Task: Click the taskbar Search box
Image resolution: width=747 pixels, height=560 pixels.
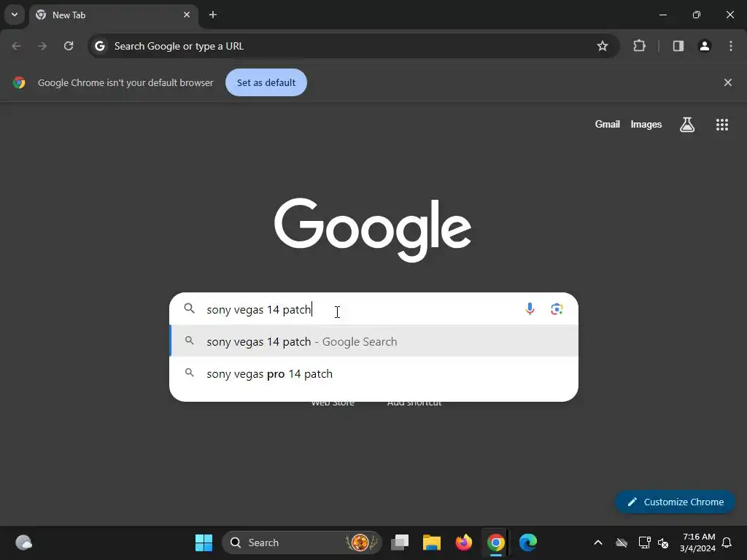Action: click(x=302, y=542)
